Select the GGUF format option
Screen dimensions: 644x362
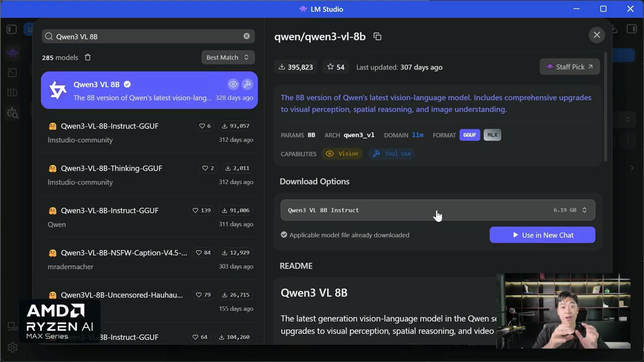click(x=469, y=135)
